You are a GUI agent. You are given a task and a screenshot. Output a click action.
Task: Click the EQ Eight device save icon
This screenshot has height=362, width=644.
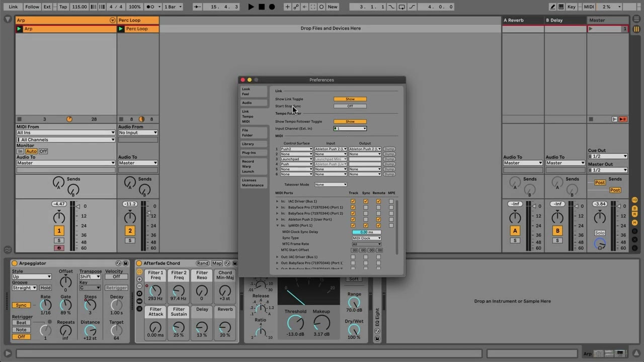[x=377, y=338]
